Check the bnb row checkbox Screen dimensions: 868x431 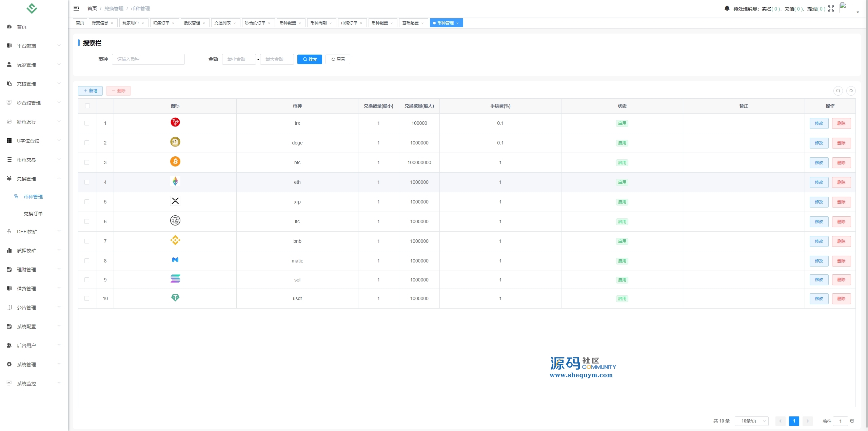click(x=87, y=241)
